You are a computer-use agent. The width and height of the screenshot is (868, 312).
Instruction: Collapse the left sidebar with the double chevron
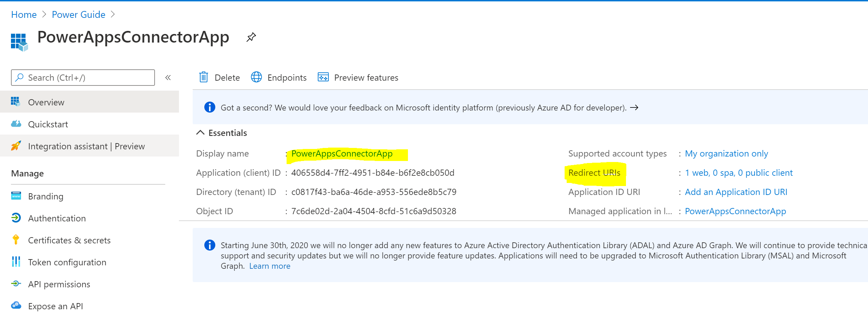pos(168,78)
